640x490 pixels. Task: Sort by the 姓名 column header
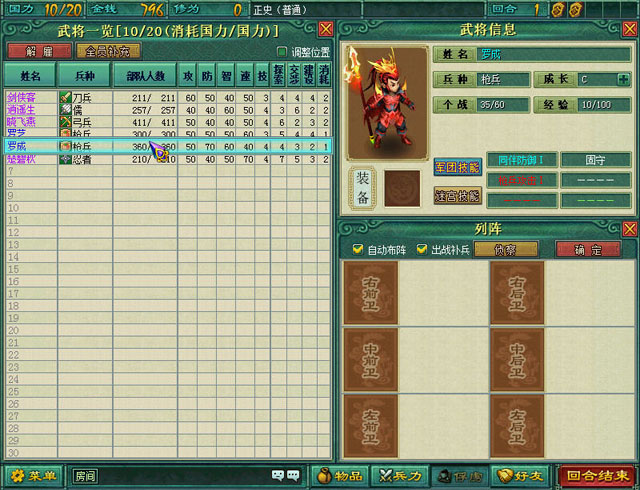pos(30,75)
